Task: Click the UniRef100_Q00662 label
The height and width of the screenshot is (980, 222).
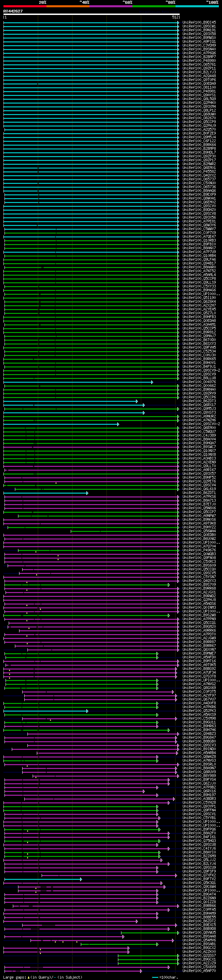Action: click(x=199, y=386)
